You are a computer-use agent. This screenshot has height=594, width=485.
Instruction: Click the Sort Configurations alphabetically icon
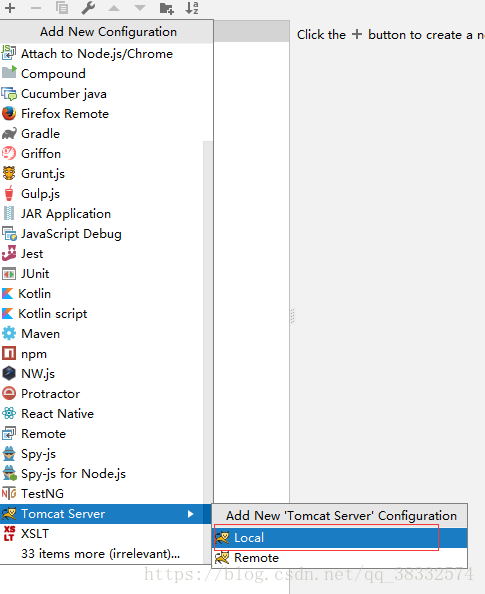coord(192,8)
